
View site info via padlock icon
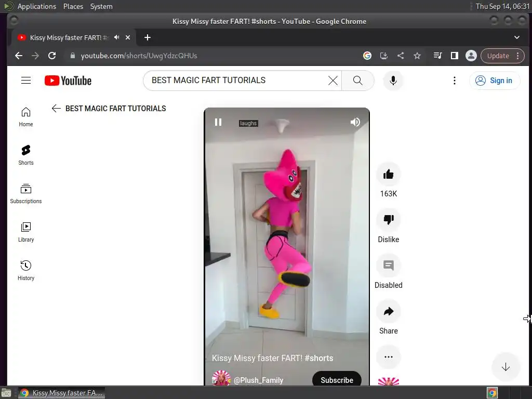click(x=72, y=56)
